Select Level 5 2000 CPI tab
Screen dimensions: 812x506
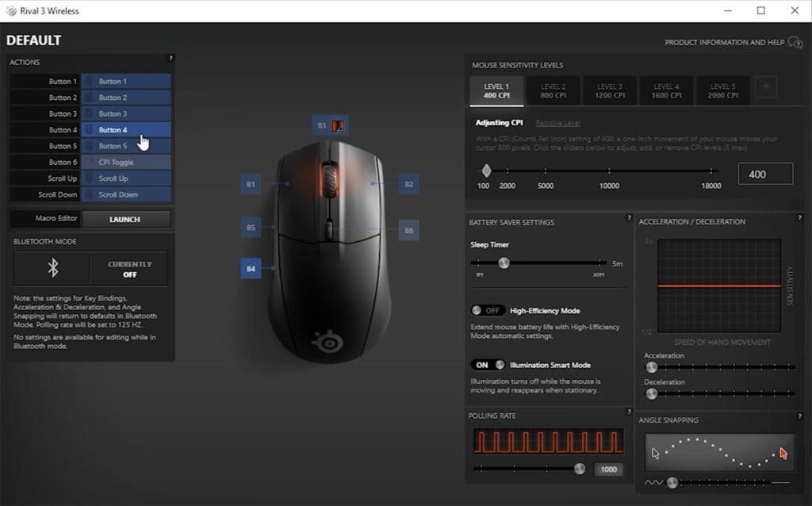(723, 91)
